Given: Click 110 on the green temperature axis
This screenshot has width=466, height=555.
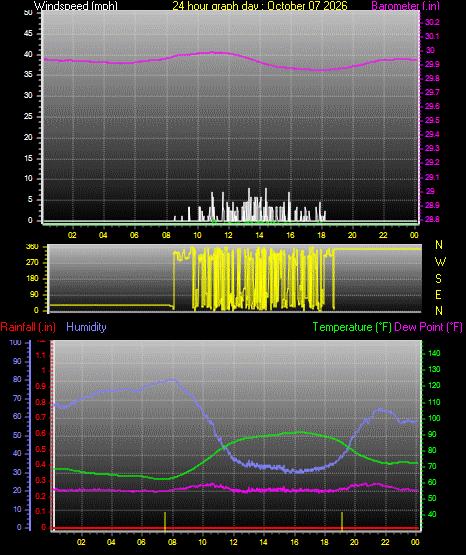Looking at the screenshot, I should [434, 402].
